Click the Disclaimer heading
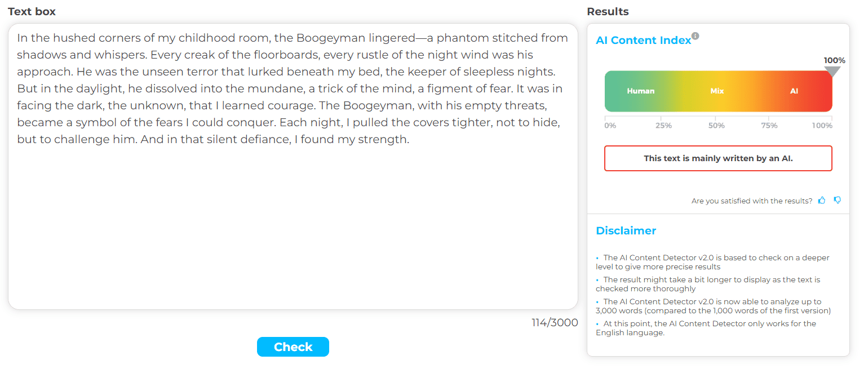868x373 pixels. [626, 230]
